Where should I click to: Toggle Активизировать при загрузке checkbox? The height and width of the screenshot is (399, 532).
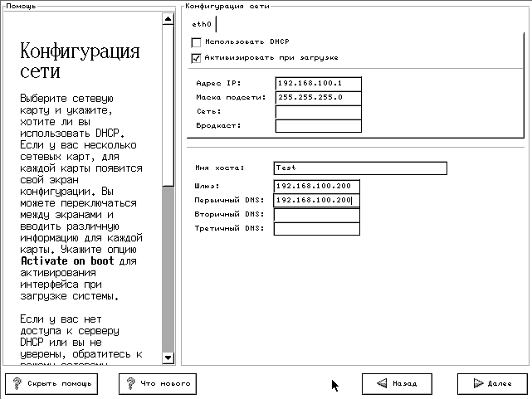tap(197, 58)
